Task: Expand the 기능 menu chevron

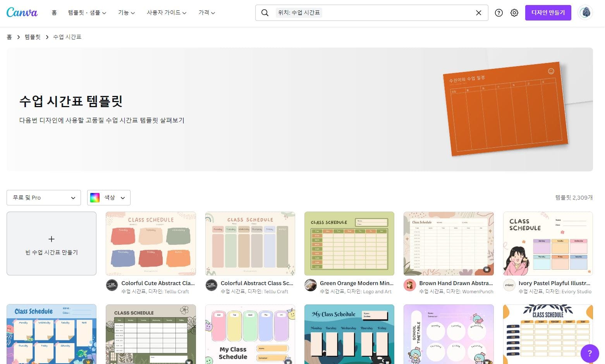Action: click(133, 13)
